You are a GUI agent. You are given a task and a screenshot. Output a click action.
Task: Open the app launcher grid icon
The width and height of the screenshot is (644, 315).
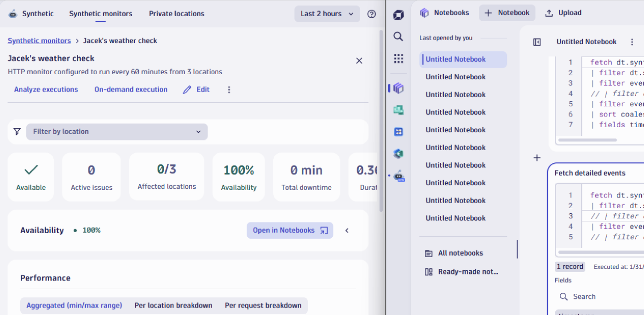click(x=398, y=58)
